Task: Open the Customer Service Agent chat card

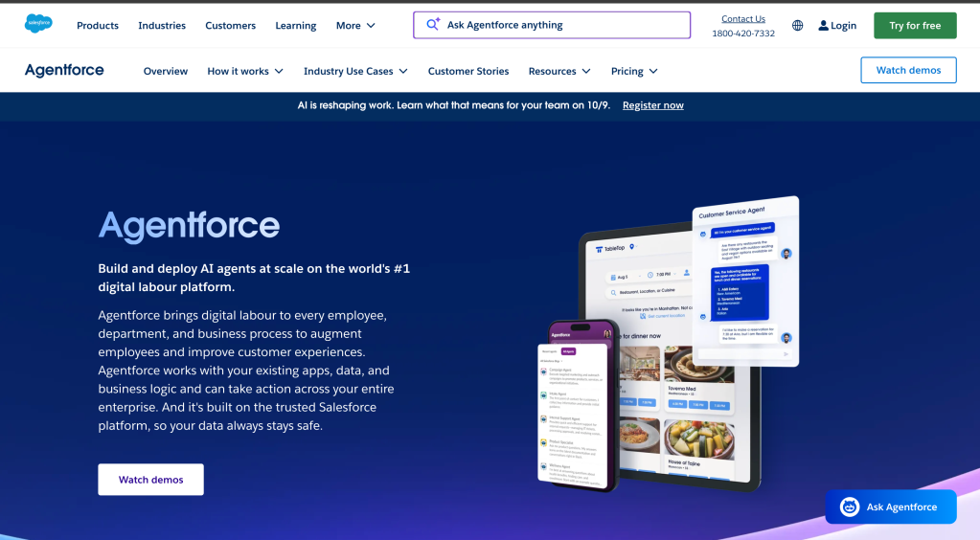Action: 745,278
